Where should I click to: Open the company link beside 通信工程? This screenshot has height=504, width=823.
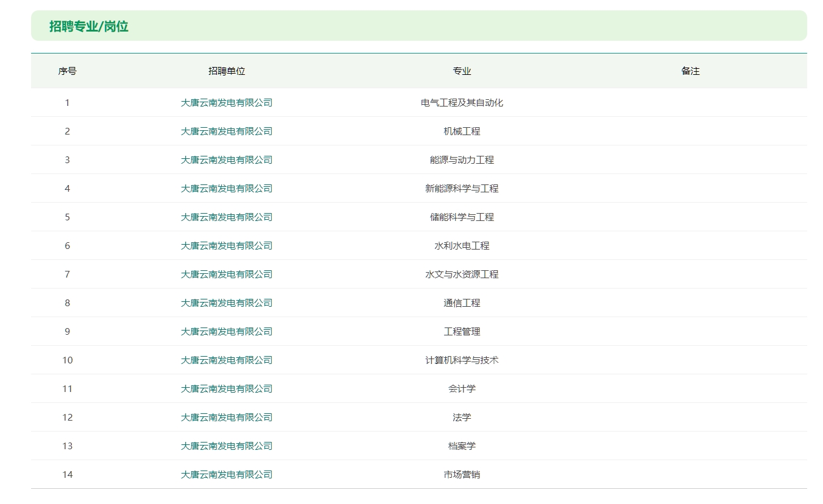pos(226,303)
